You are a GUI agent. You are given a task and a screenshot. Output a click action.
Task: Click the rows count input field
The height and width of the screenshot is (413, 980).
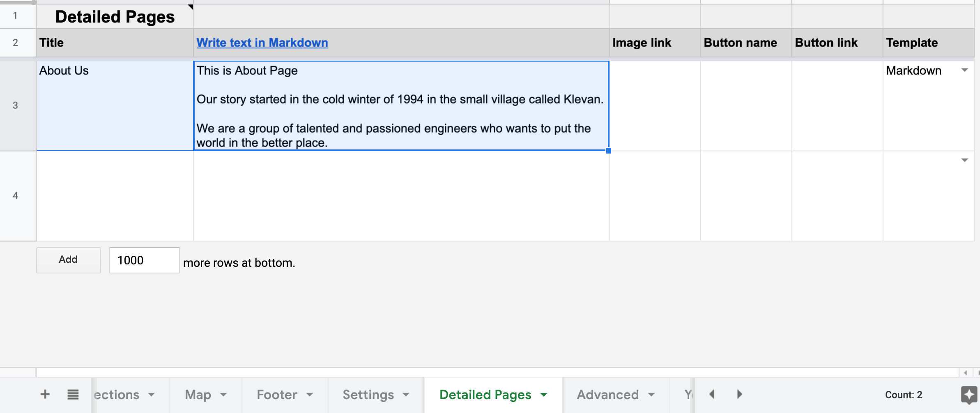(x=144, y=260)
